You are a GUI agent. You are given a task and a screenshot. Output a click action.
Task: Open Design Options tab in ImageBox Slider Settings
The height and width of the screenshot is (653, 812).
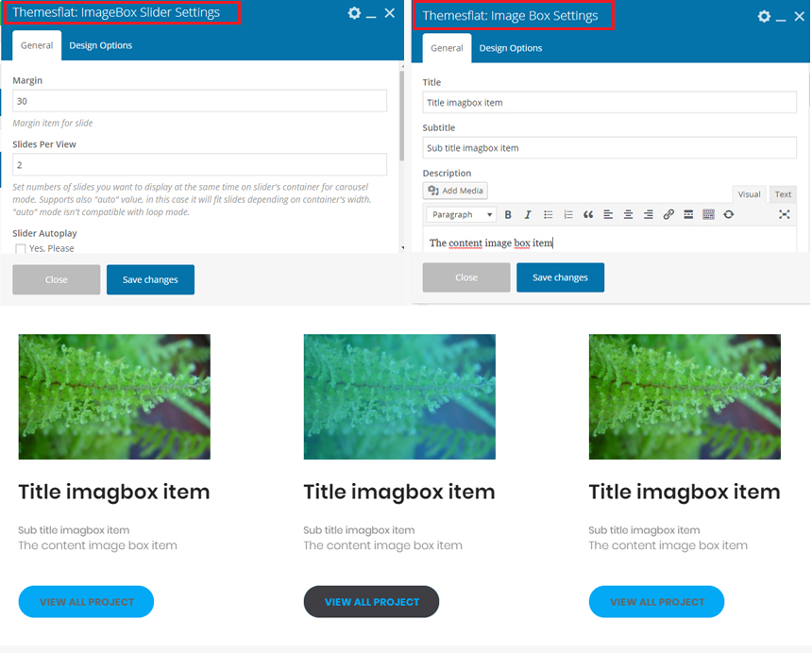coord(100,45)
